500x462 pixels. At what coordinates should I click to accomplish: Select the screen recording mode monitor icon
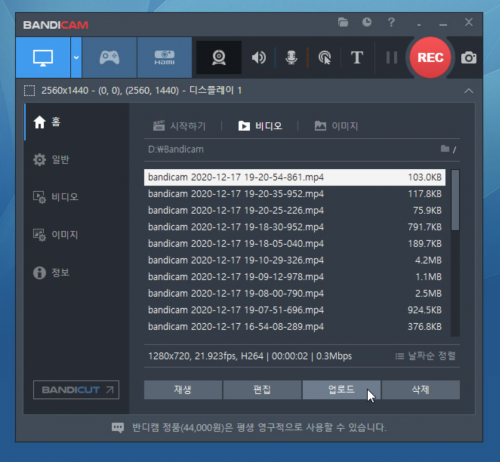tap(43, 58)
